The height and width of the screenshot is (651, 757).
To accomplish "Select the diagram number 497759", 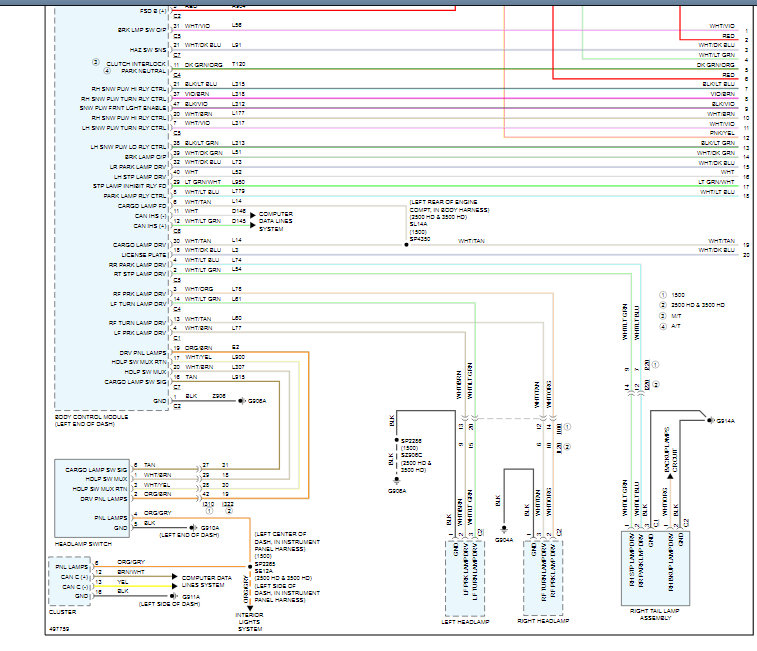I will [59, 629].
